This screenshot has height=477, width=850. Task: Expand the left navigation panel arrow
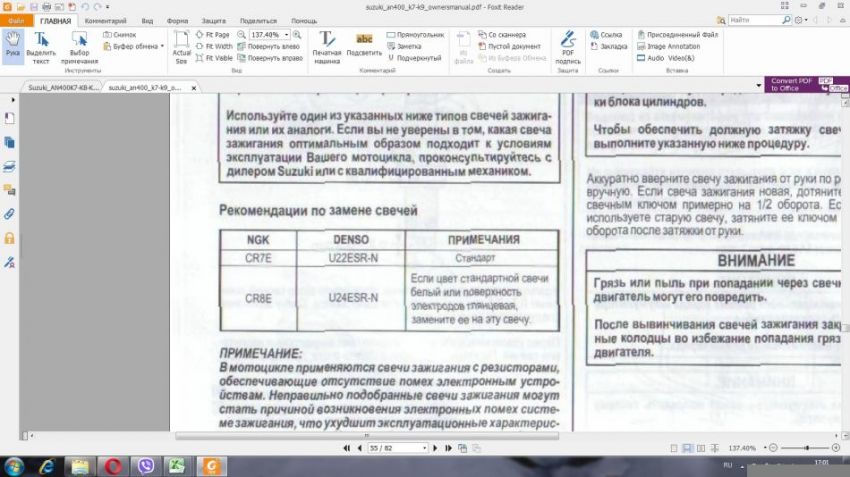pos(12,100)
